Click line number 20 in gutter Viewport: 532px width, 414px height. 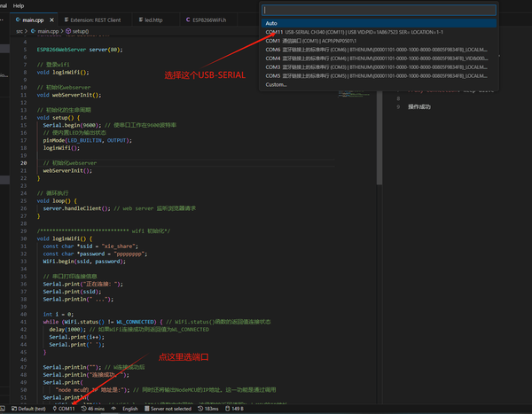tap(23, 163)
